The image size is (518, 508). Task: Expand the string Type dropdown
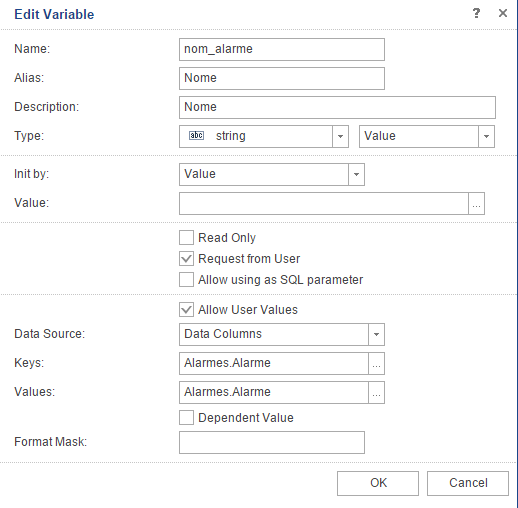pos(340,136)
